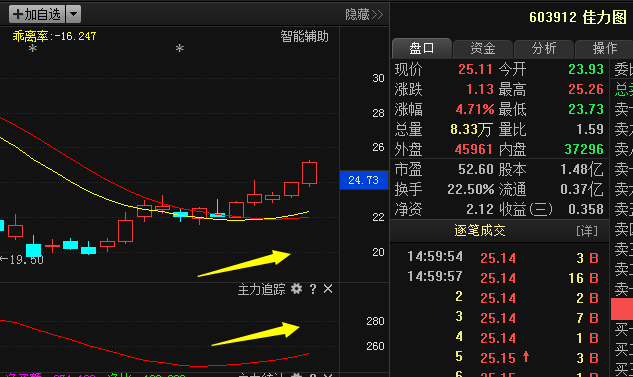Select the 操作 tab
Image resolution: width=633 pixels, height=377 pixels.
[x=604, y=48]
